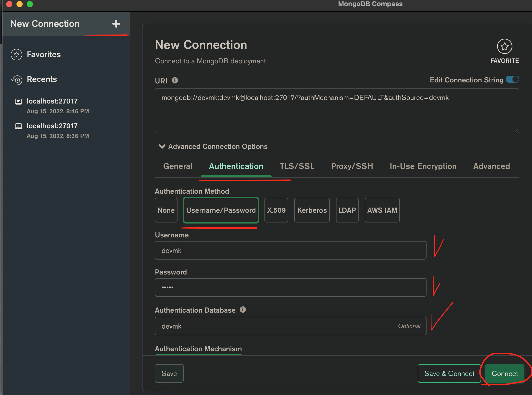Click the Recents clock icon
The image size is (532, 395).
[17, 80]
